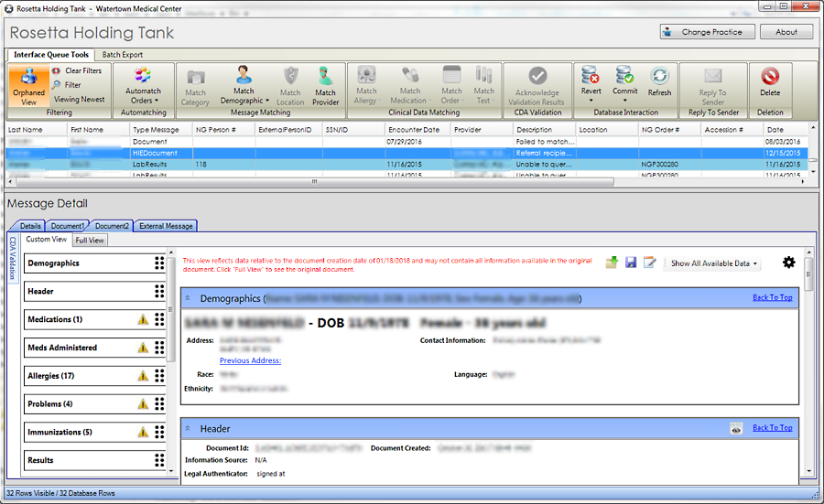Switch to Batch Export tab
Image resolution: width=824 pixels, height=504 pixels.
(122, 55)
